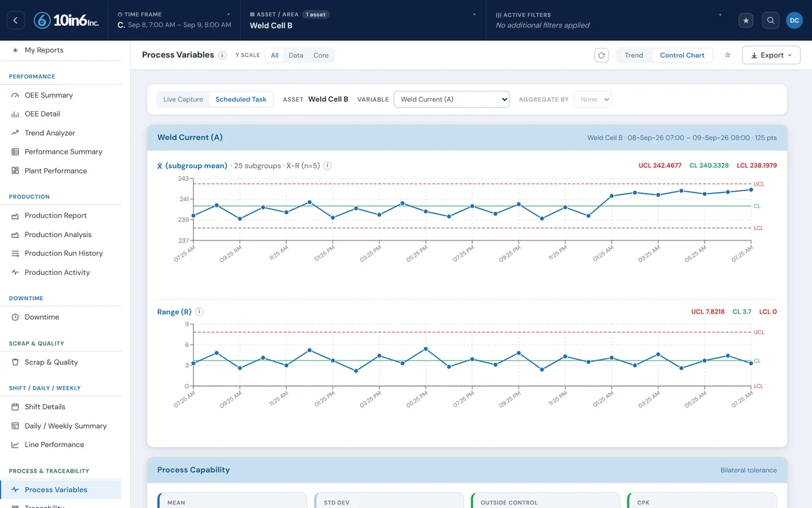Set Y scale to Core

click(x=321, y=56)
